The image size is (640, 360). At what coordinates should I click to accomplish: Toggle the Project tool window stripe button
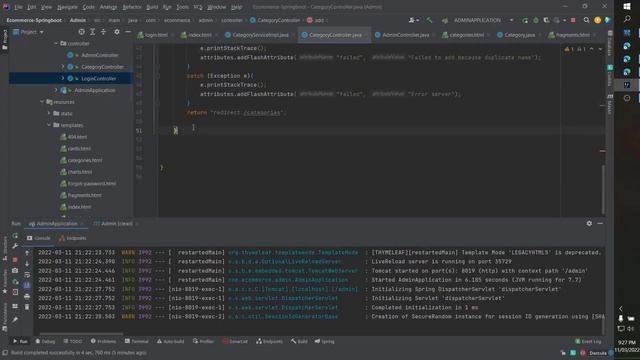click(x=4, y=39)
